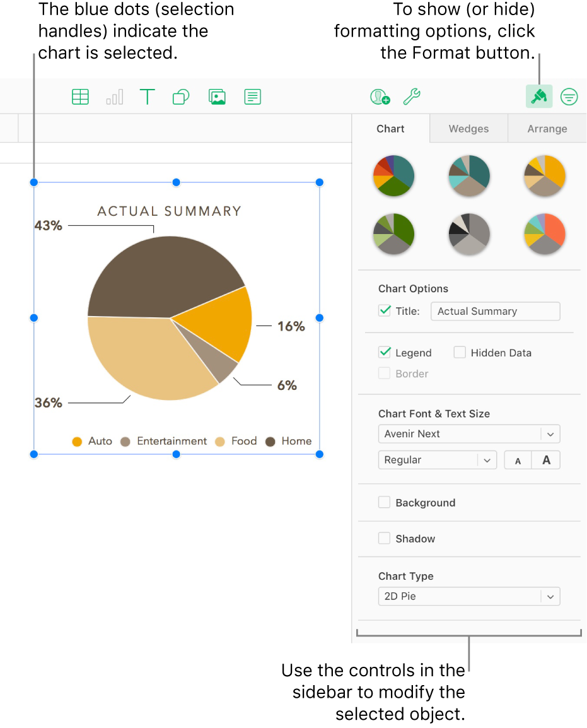The width and height of the screenshot is (587, 728).
Task: Open the Media insert icon
Action: 217,97
